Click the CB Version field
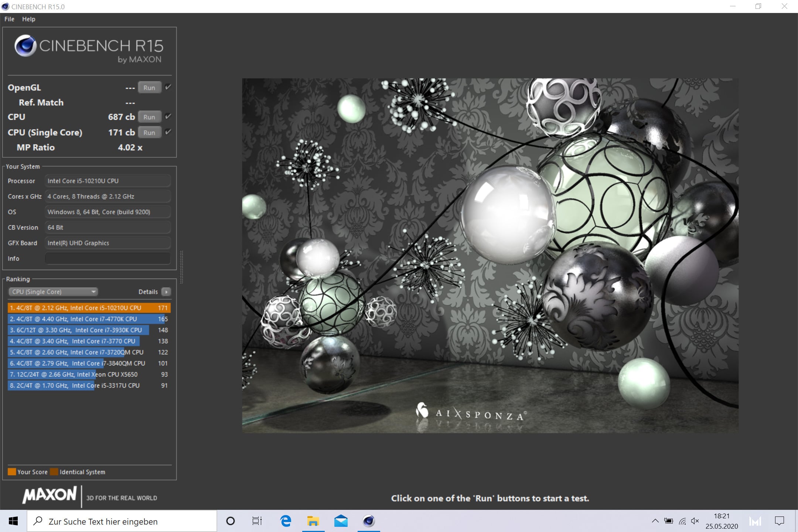Viewport: 798px width, 532px height. [x=108, y=228]
